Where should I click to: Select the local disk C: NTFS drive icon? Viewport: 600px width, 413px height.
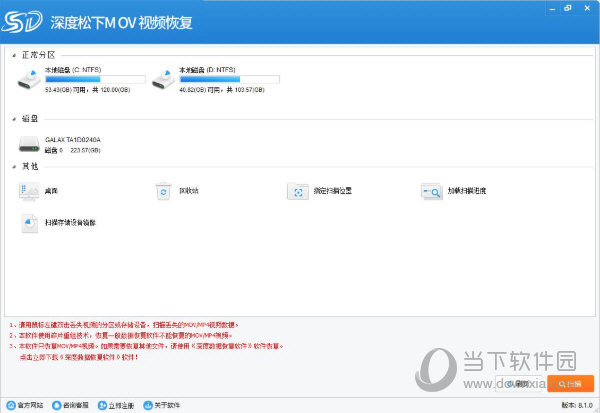(29, 80)
